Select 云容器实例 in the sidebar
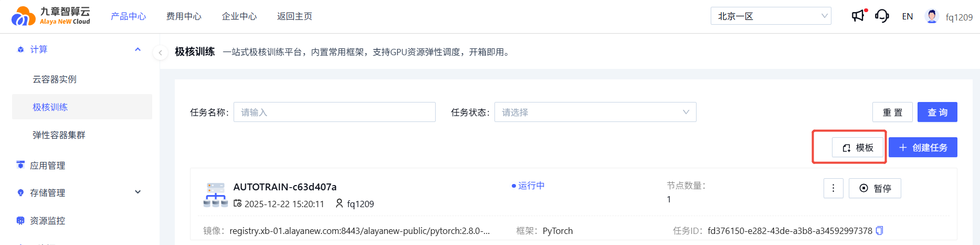The width and height of the screenshot is (980, 245). point(55,79)
